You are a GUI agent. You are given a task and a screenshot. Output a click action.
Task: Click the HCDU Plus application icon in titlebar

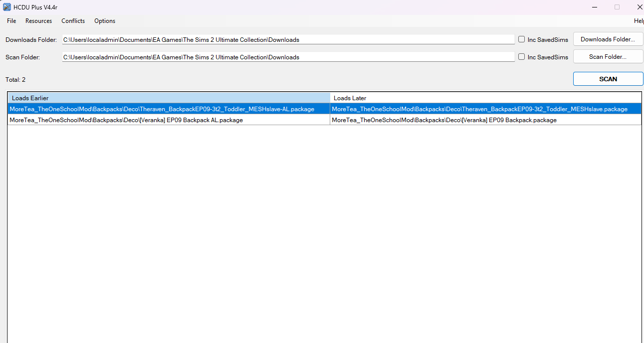6,7
